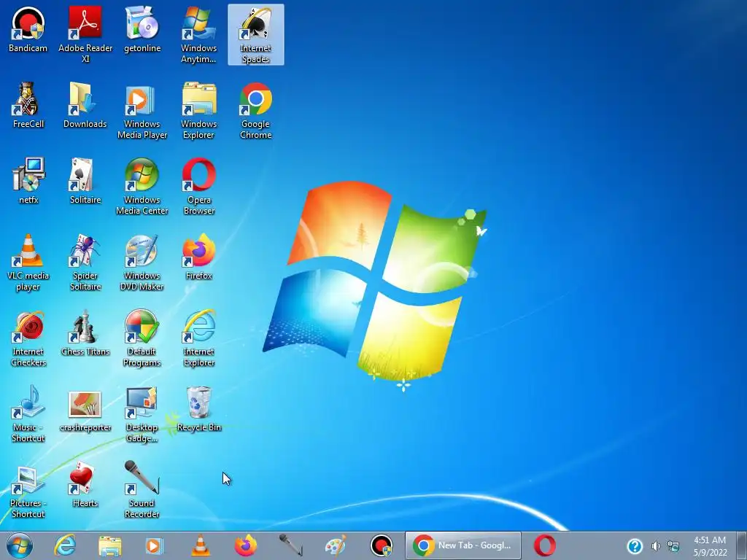
Task: Launch Windows Media Player from taskbar
Action: point(154,545)
